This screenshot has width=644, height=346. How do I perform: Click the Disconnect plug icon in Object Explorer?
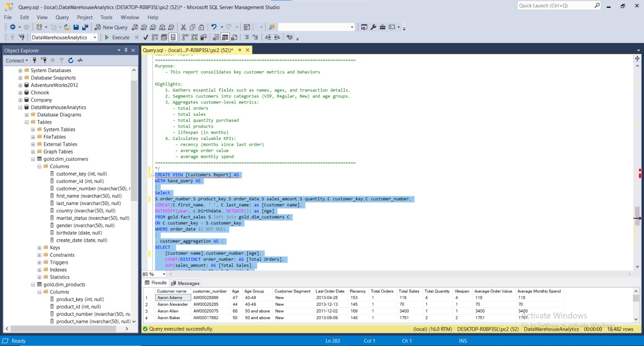(43, 60)
